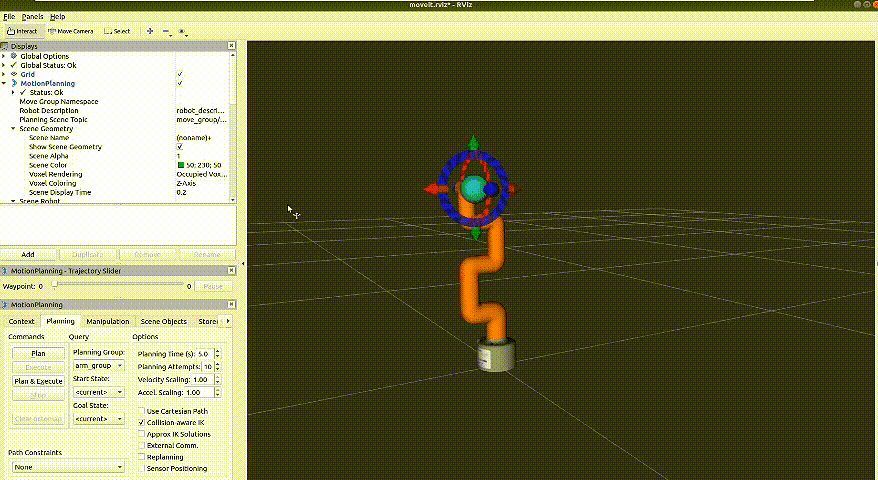Expand the Grid display entry
The width and height of the screenshot is (878, 480).
coord(4,74)
